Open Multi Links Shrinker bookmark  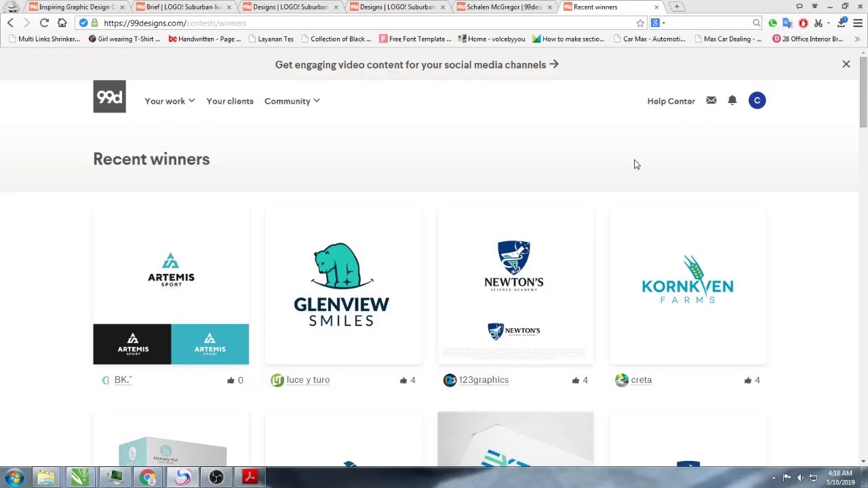43,39
